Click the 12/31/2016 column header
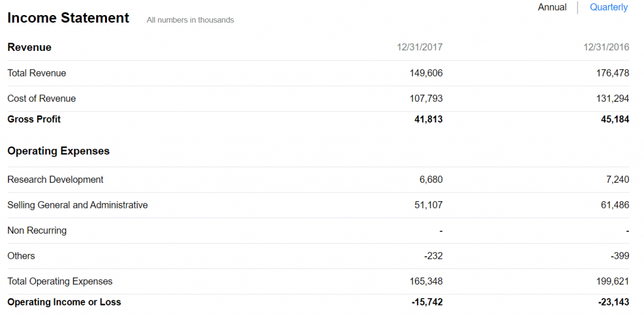 tap(606, 47)
